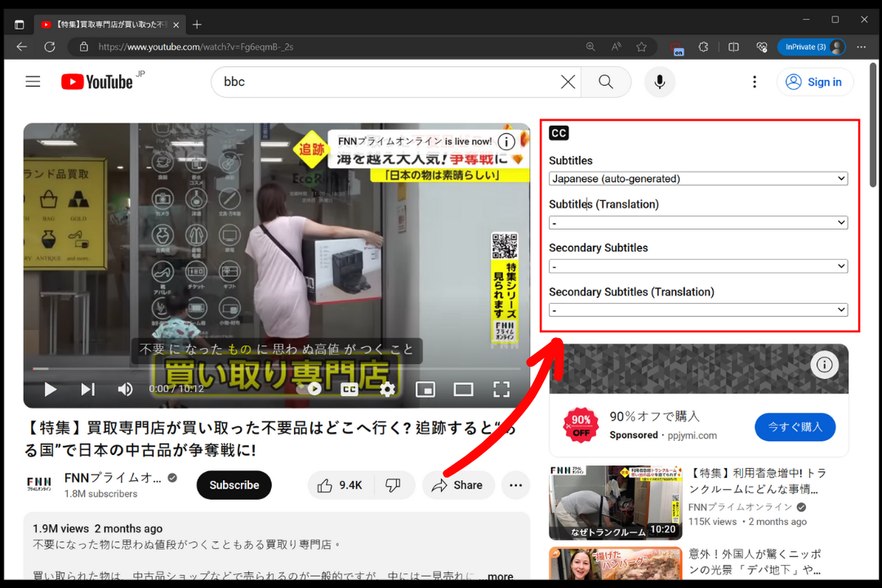
Task: Enter full screen mode
Action: click(x=501, y=389)
